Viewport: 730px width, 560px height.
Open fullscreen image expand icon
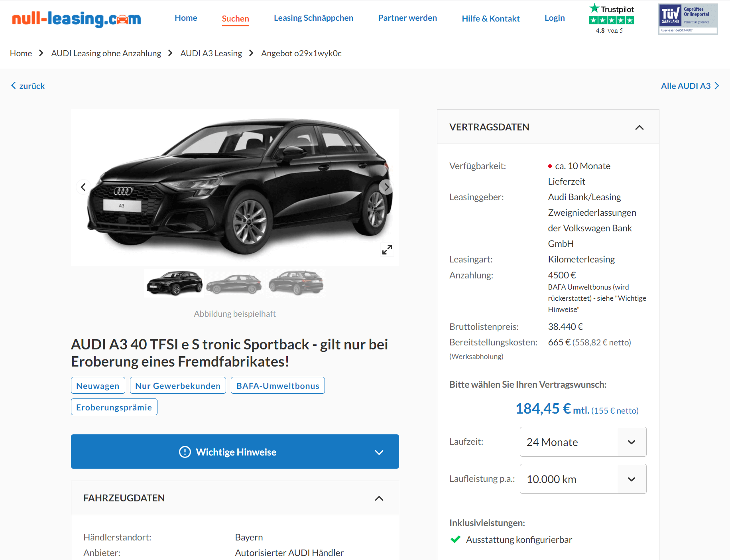(x=387, y=250)
